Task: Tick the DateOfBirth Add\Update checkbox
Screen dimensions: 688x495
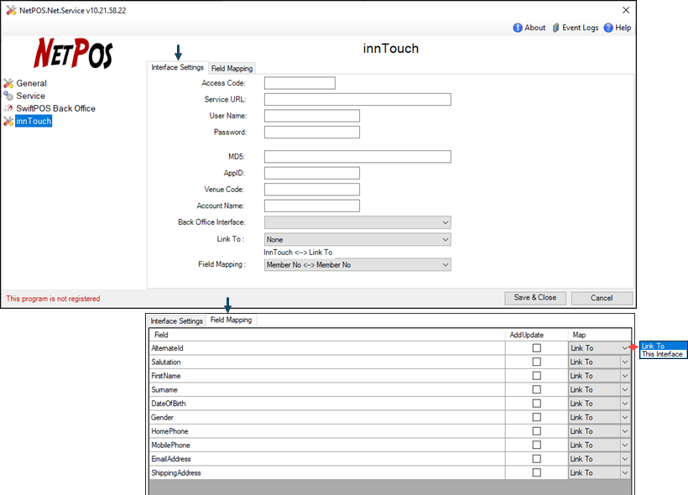Action: [536, 403]
